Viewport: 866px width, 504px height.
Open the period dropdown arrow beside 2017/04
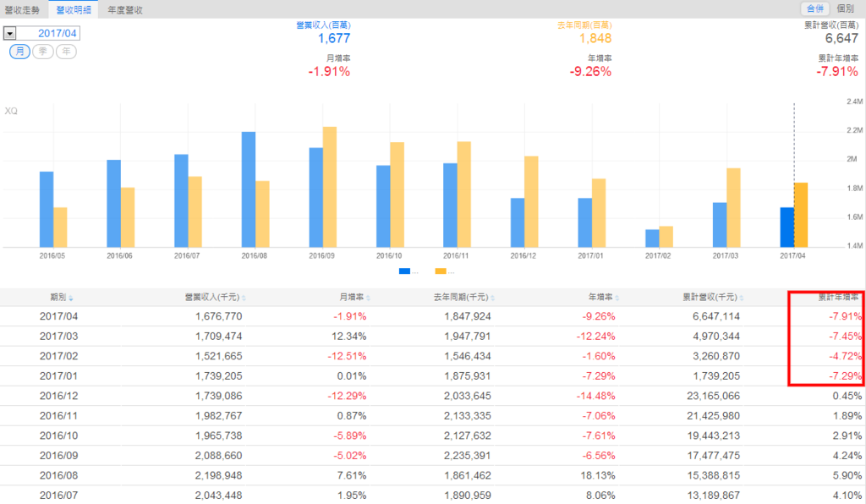point(10,34)
